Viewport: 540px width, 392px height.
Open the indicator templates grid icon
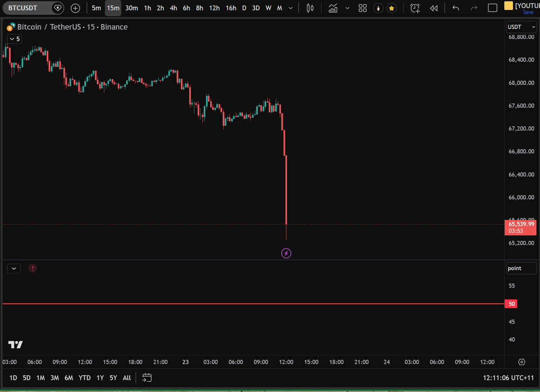coord(363,8)
